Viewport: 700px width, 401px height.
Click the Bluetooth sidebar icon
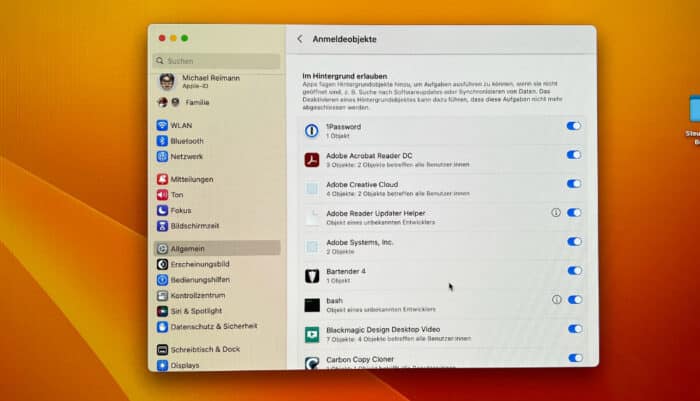[162, 141]
